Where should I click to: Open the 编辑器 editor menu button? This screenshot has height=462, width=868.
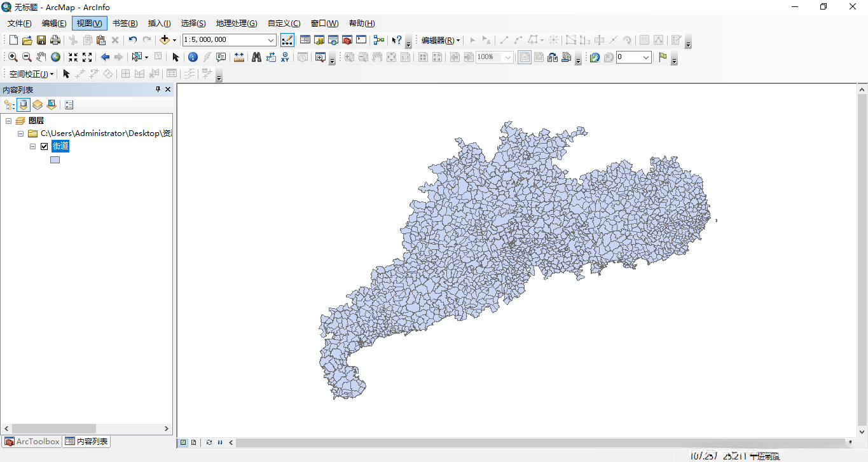pos(441,40)
